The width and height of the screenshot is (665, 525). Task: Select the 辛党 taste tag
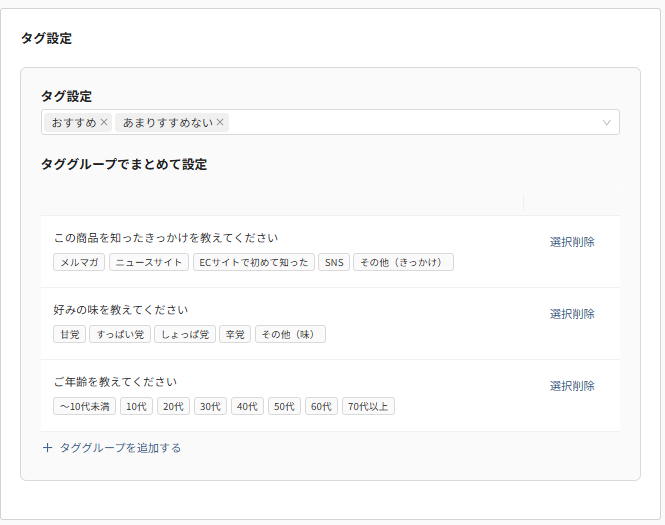(x=235, y=334)
